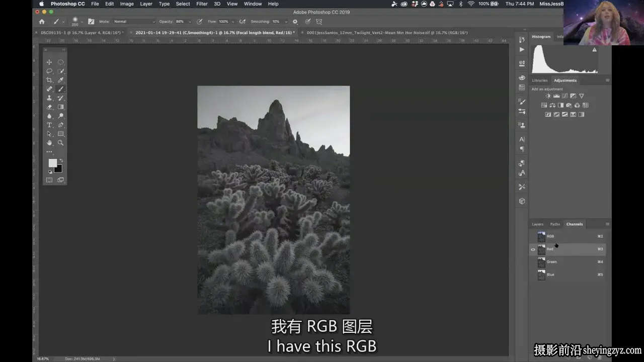This screenshot has height=362, width=644.
Task: Click the macOS Wi-Fi status icon
Action: tap(471, 4)
